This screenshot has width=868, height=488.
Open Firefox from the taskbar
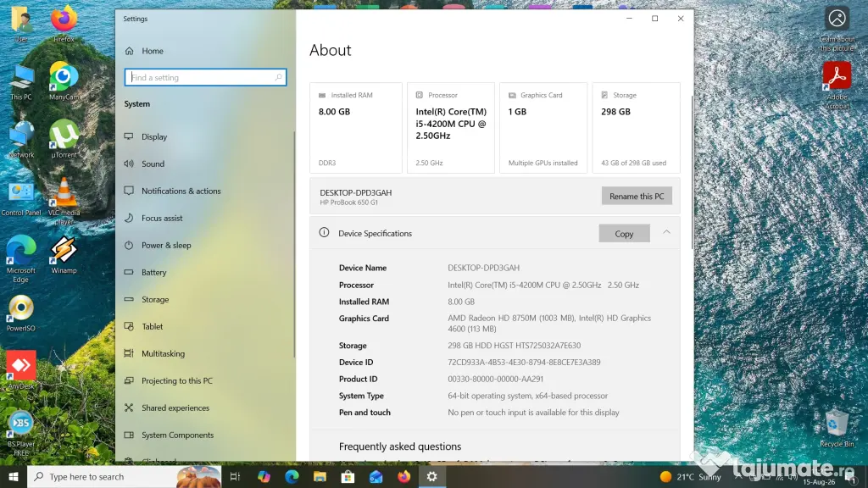(x=404, y=476)
